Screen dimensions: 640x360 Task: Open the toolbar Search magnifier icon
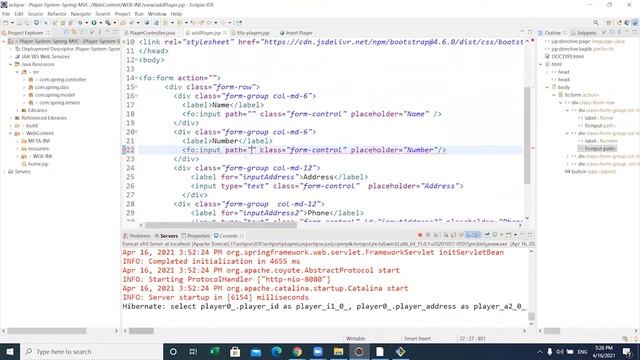[596, 23]
